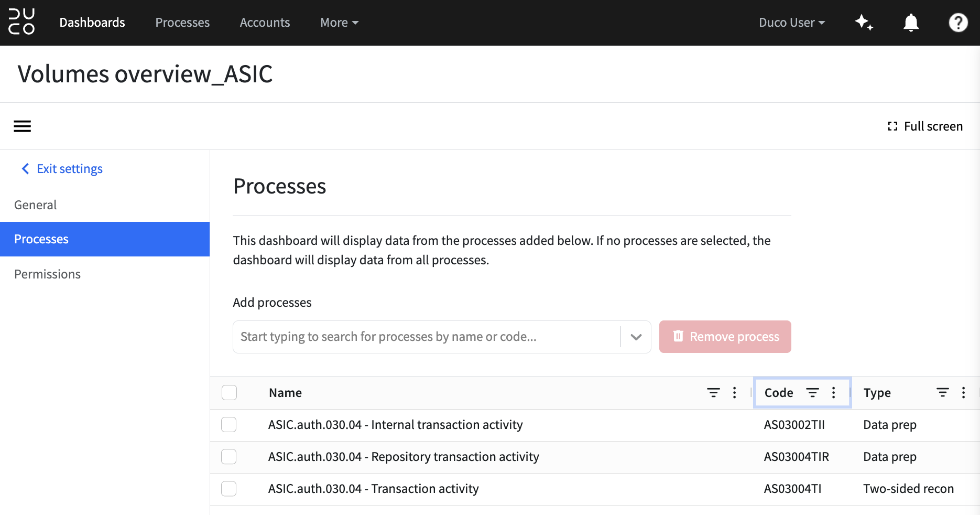
Task: Open notifications bell icon
Action: pyautogui.click(x=911, y=23)
